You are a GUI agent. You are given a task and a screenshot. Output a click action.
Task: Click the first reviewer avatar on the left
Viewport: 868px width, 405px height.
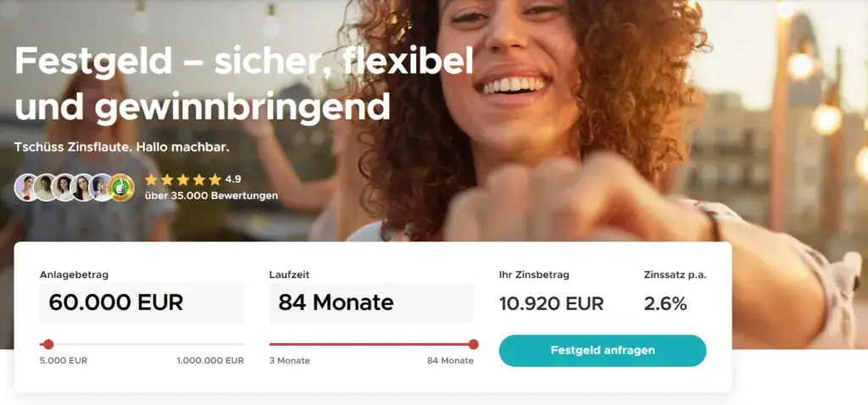click(26, 187)
